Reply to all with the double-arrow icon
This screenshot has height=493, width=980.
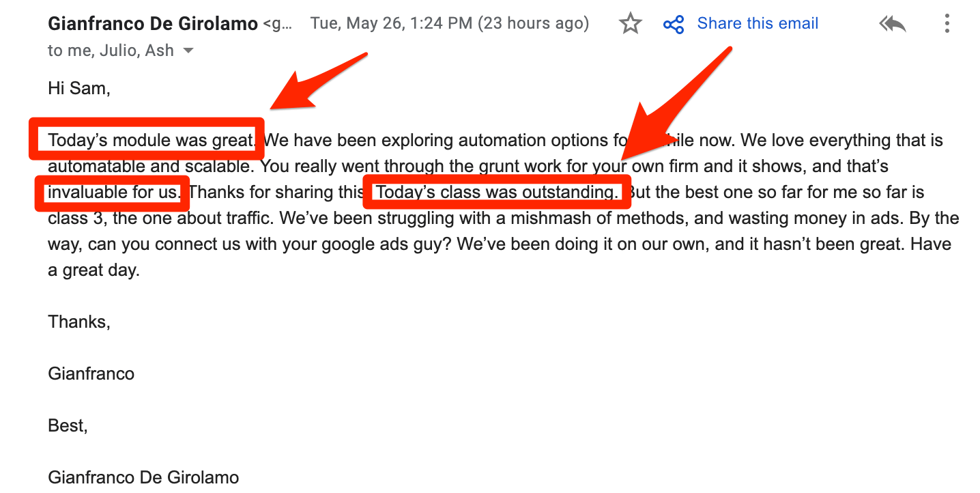[893, 25]
